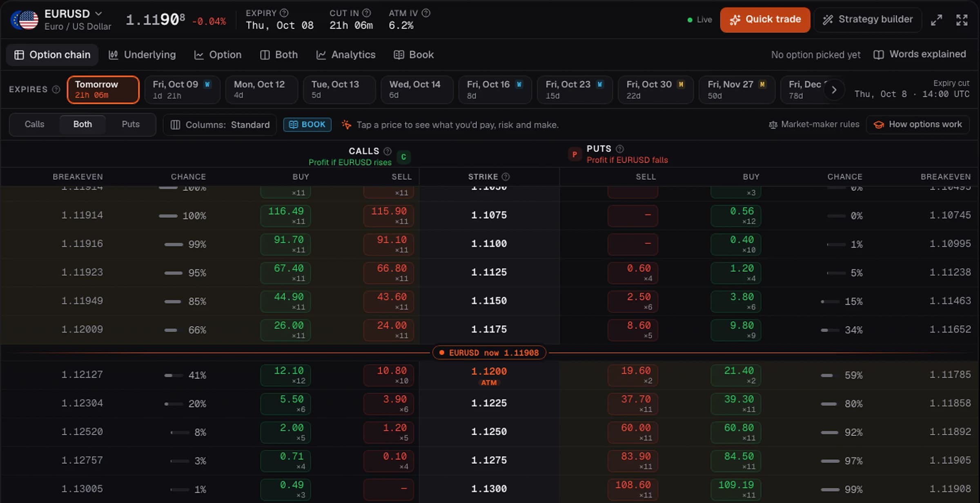Open Words explained glossary
Screen dimensions: 980x503
point(920,54)
